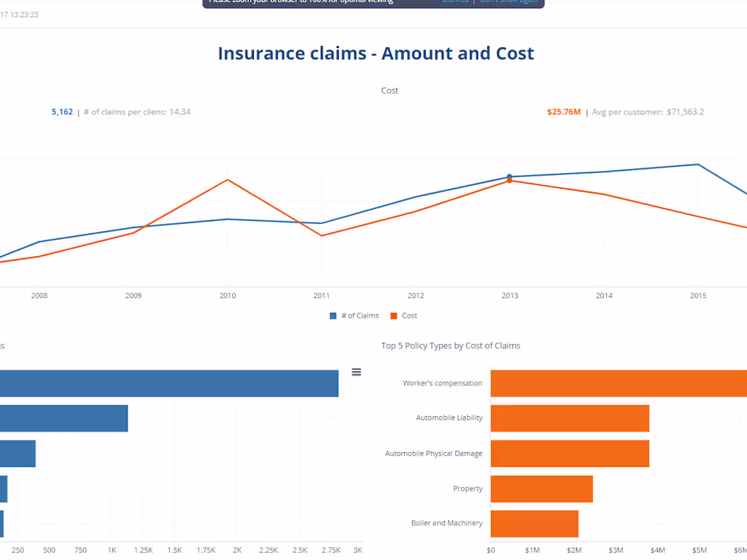Click the 2010 year label on the x-axis

227,295
